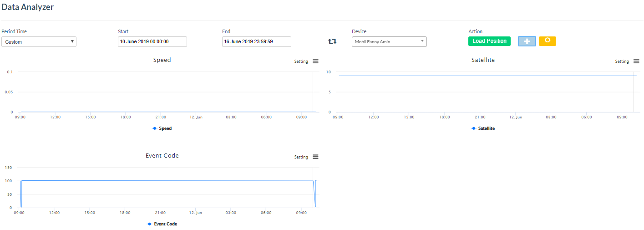
Task: Click the Device dropdown arrow
Action: pyautogui.click(x=422, y=41)
